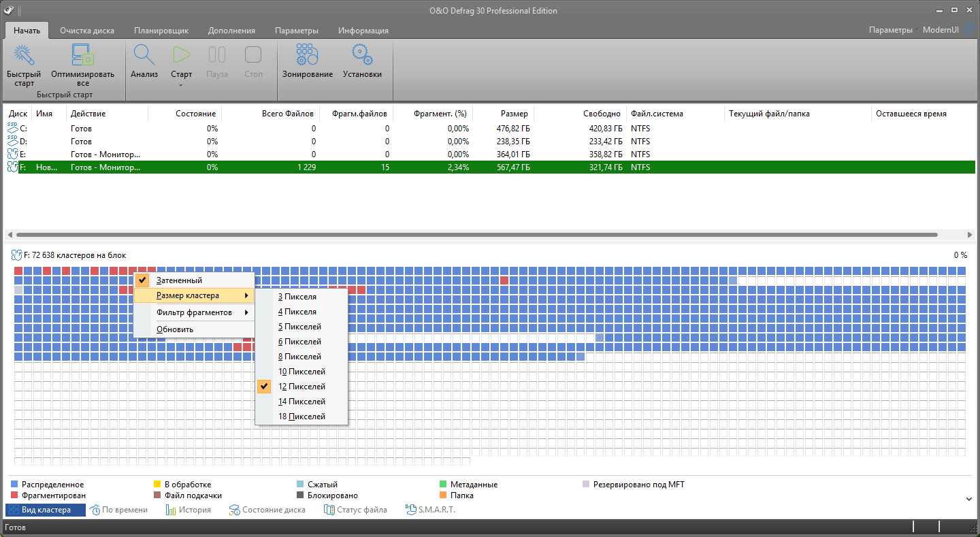Toggle the Затененный shaded option

[x=179, y=280]
